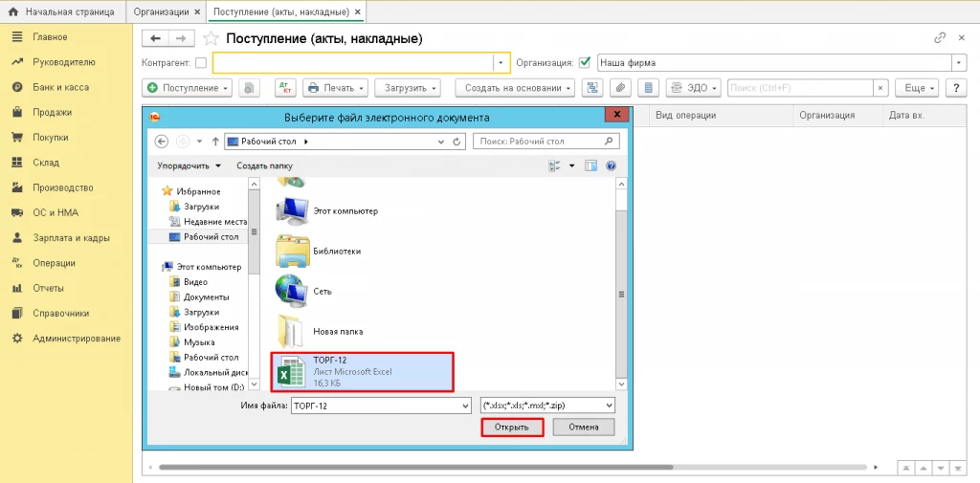Click the question mark help button
980x483 pixels.
pyautogui.click(x=956, y=88)
